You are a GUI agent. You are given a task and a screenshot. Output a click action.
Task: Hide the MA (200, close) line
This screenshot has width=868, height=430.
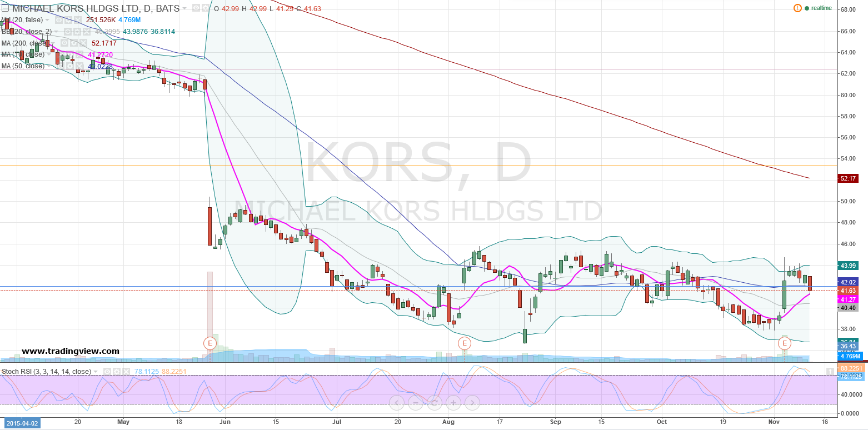pyautogui.click(x=64, y=43)
